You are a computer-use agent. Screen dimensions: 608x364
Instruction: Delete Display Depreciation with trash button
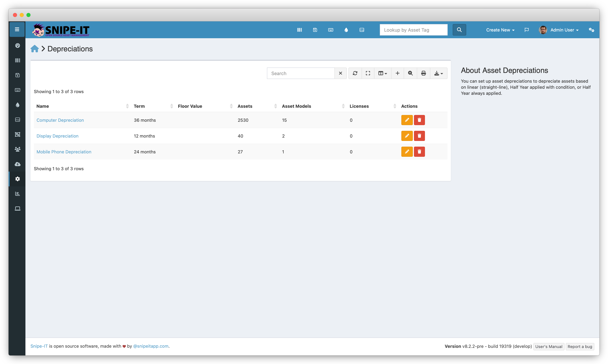pos(419,136)
